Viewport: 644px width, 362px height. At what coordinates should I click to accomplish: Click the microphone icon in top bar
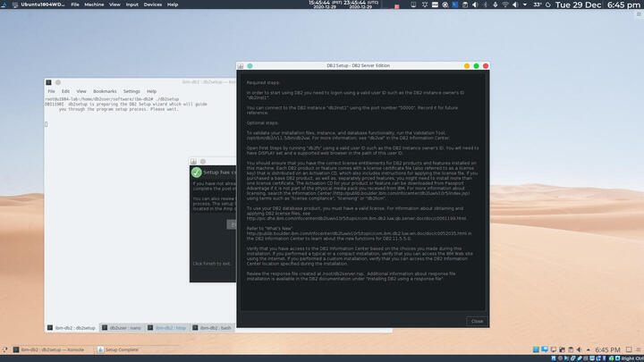pyautogui.click(x=495, y=5)
